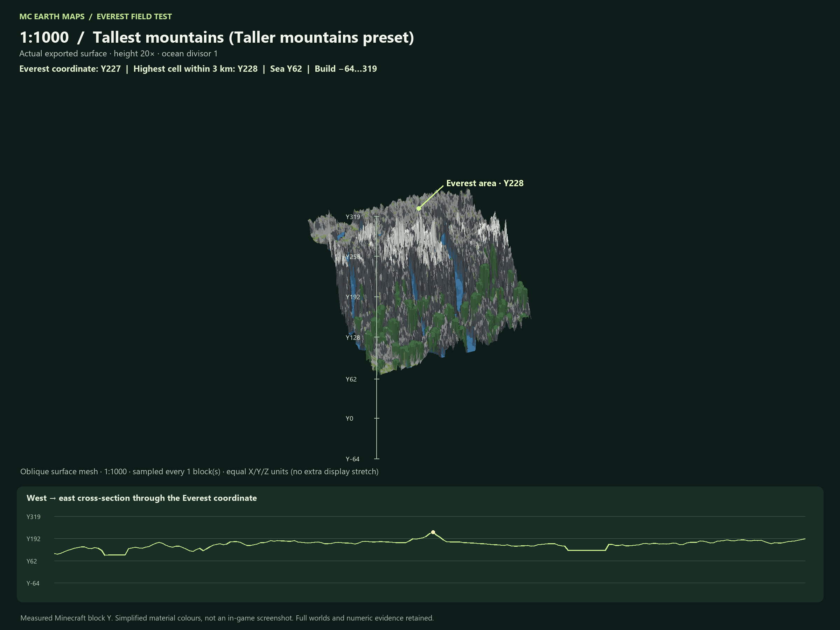840x630 pixels.
Task: Click the Y192 label in cross-section chart
Action: (33, 539)
